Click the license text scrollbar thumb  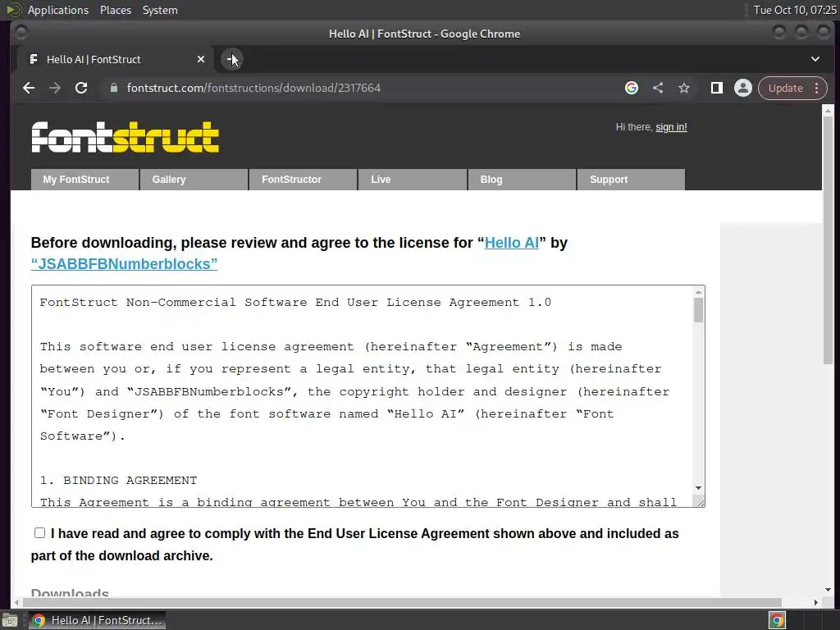tap(698, 310)
